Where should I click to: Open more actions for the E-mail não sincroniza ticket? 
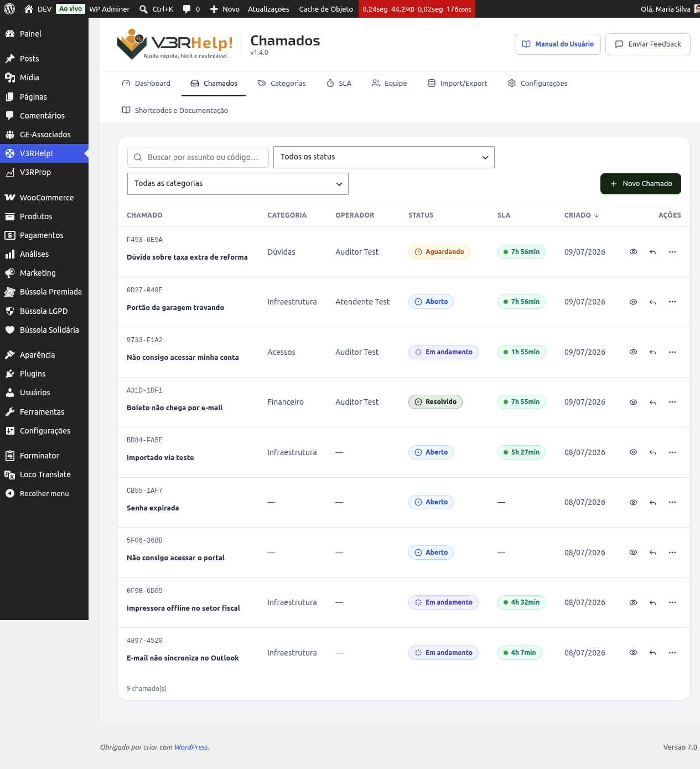672,653
